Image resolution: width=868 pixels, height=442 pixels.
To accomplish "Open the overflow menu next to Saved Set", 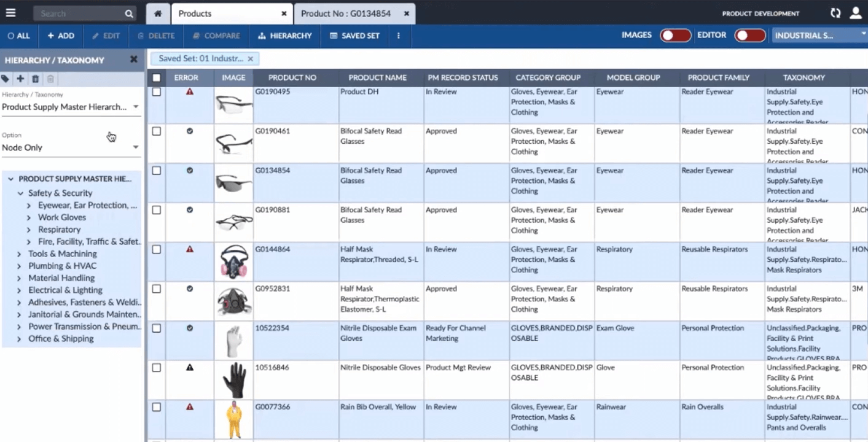I will click(398, 36).
